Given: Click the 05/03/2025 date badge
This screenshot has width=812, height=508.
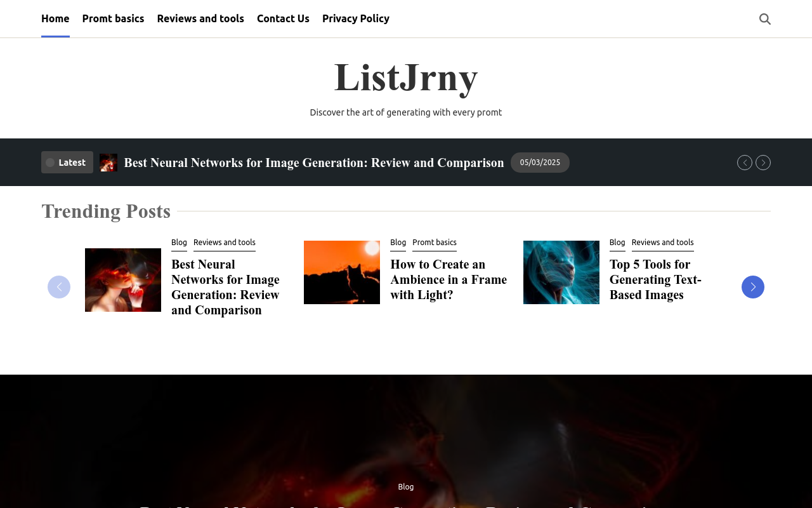Looking at the screenshot, I should point(540,163).
